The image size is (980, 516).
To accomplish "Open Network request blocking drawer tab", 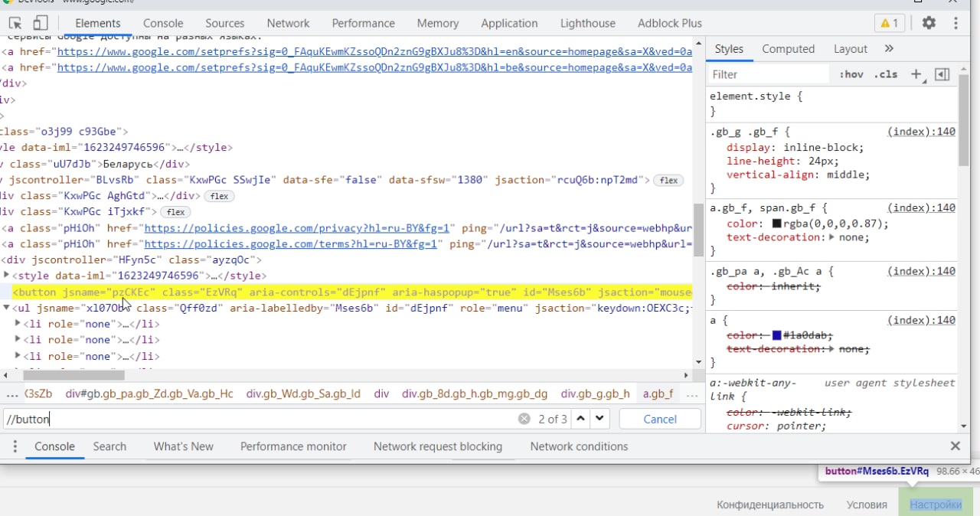I will [438, 446].
